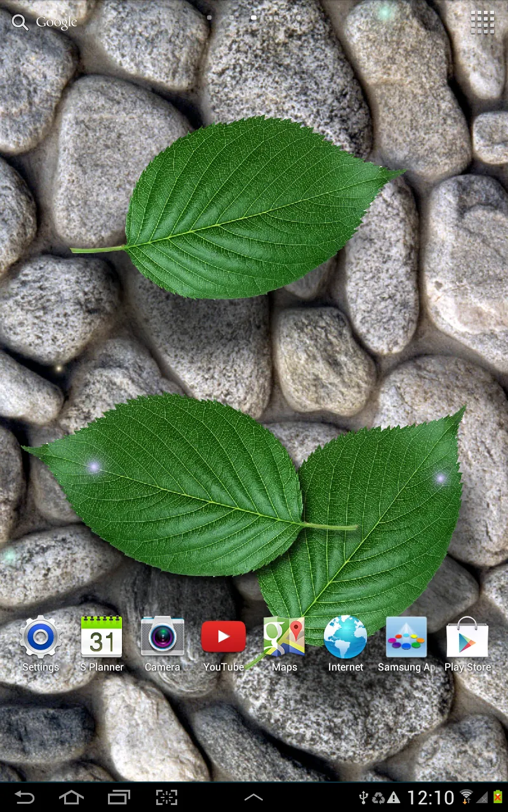This screenshot has height=812, width=508.
Task: Tap the Wi-Fi signal status icon
Action: 467,797
